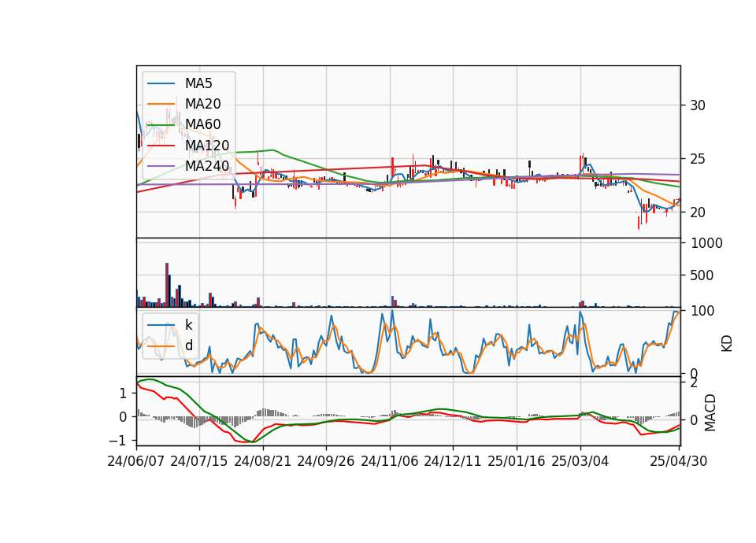756x543 pixels.
Task: Click the MA5 legend label
Action: click(x=198, y=83)
